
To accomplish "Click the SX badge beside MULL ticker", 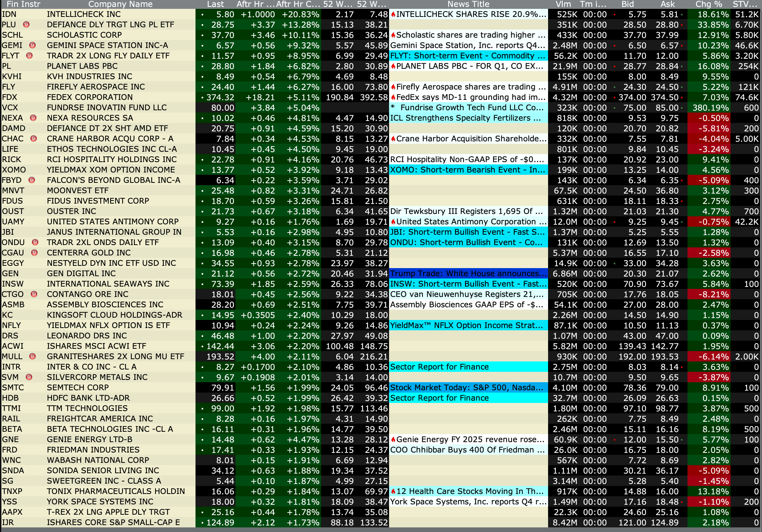I will coord(33,356).
